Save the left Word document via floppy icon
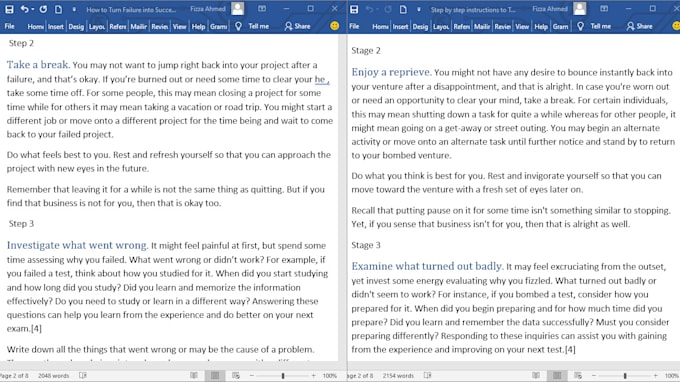The image size is (680, 382). (9, 9)
